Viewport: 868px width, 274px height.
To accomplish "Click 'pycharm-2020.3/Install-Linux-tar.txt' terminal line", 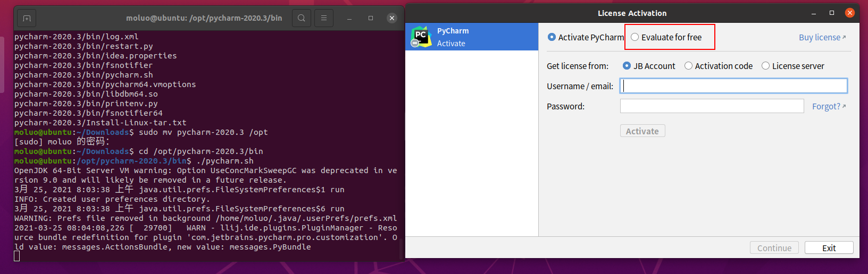I will [x=101, y=123].
